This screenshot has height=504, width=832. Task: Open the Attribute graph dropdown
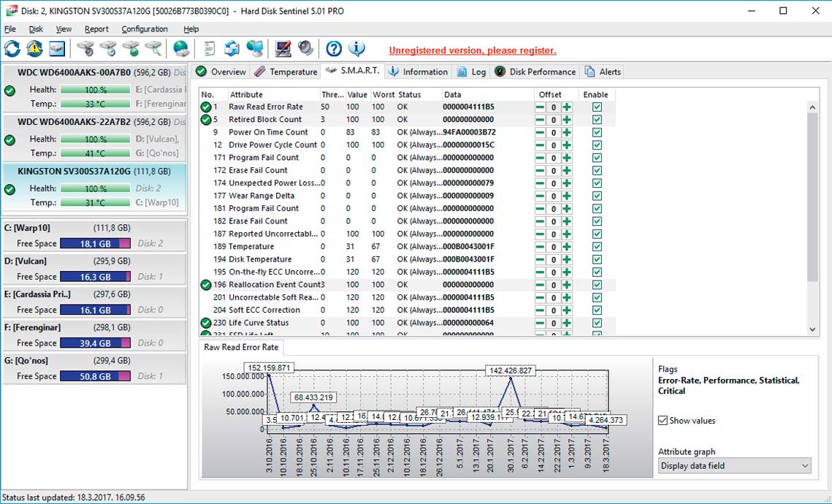734,466
